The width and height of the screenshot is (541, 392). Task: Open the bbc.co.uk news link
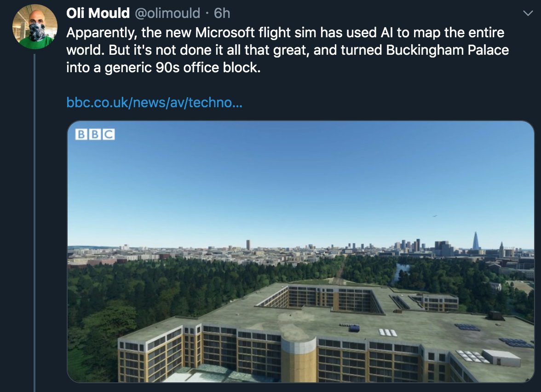click(x=154, y=103)
